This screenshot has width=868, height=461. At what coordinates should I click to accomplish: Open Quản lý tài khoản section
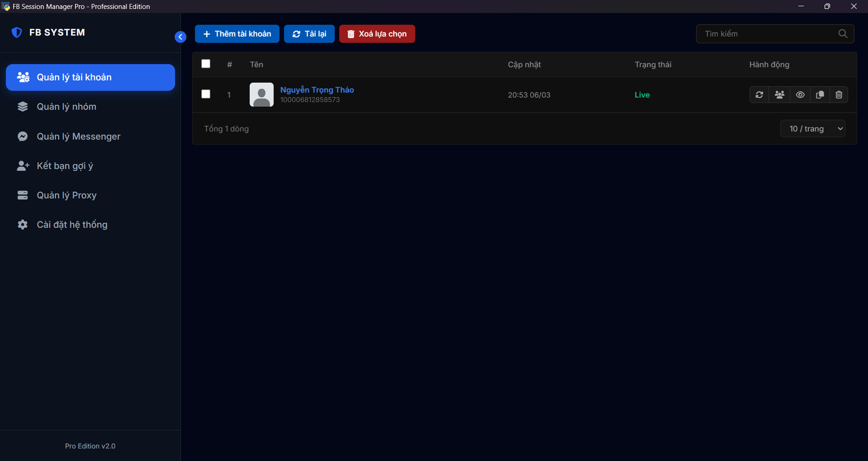[x=91, y=77]
